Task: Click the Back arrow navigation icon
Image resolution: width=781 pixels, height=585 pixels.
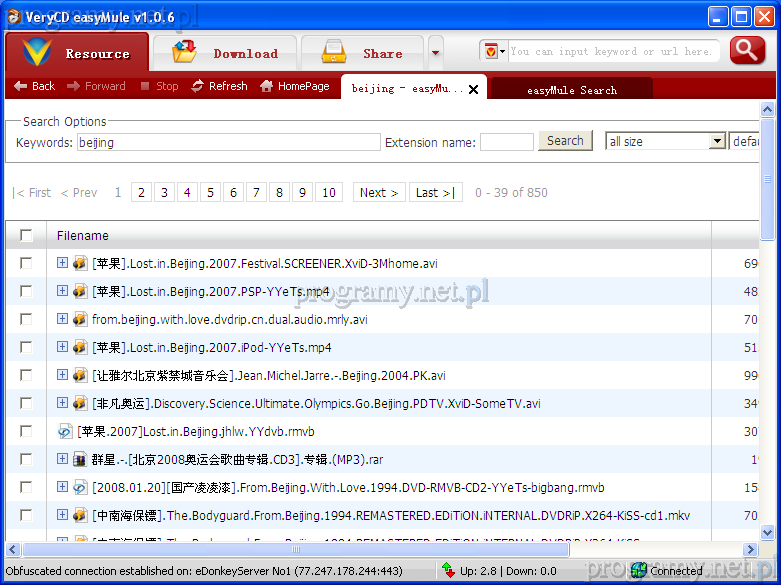Action: [x=20, y=86]
